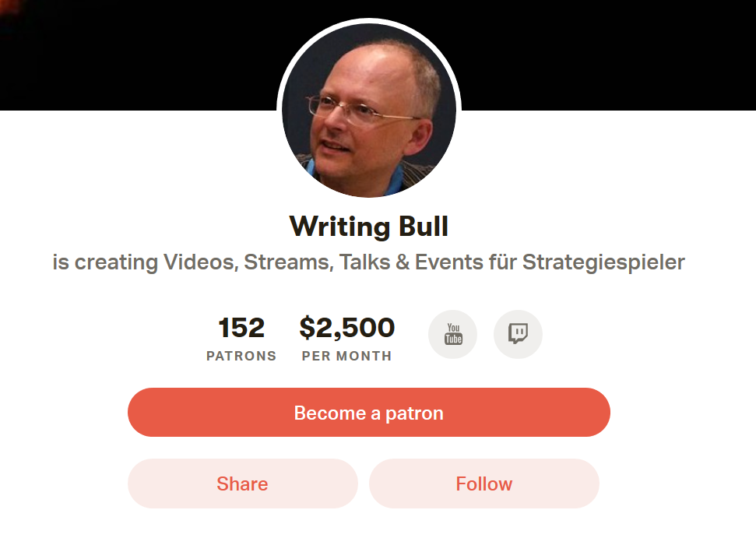Image resolution: width=756 pixels, height=538 pixels.
Task: Start supporting via the red patron button
Action: pos(369,412)
